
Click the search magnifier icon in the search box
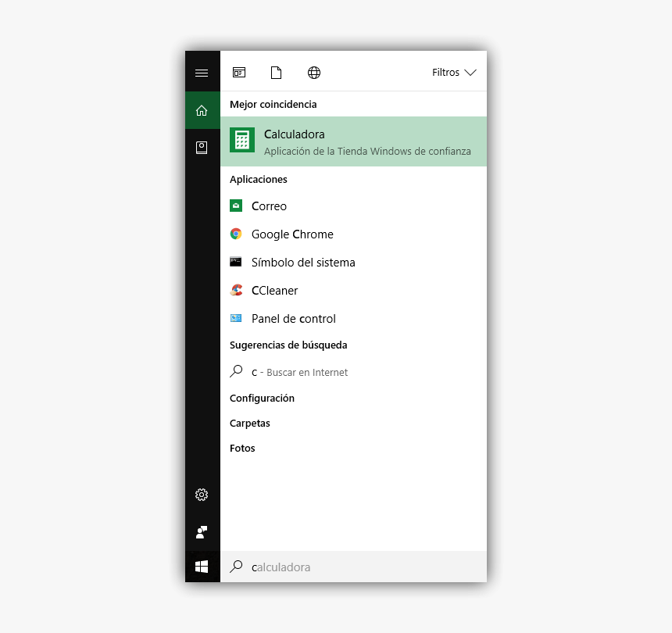236,567
